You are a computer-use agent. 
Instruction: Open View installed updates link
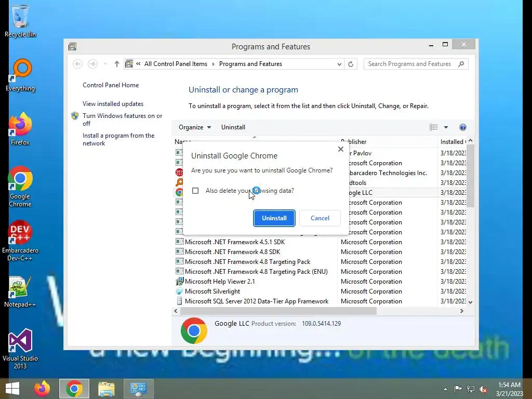tap(113, 104)
